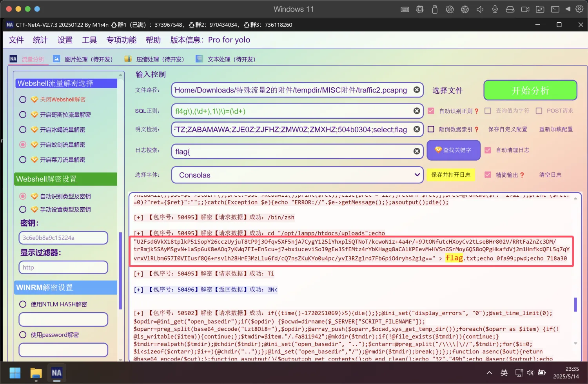
Task: Click the NA app icon on the taskbar
Action: tap(56, 373)
